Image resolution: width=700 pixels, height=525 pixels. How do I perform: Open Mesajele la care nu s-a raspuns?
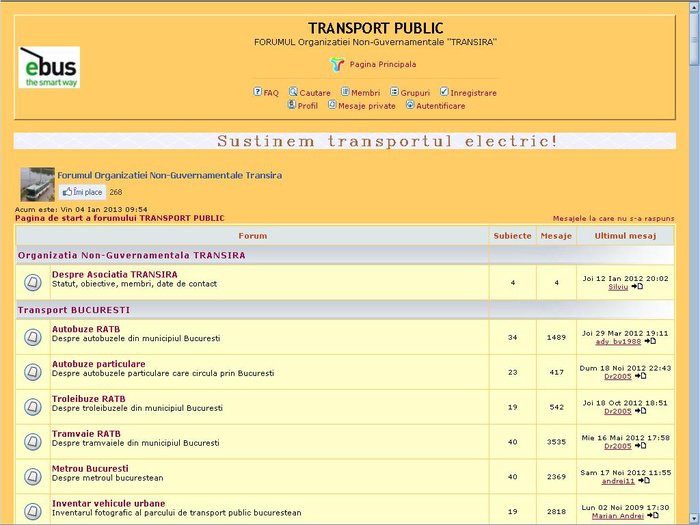[613, 218]
